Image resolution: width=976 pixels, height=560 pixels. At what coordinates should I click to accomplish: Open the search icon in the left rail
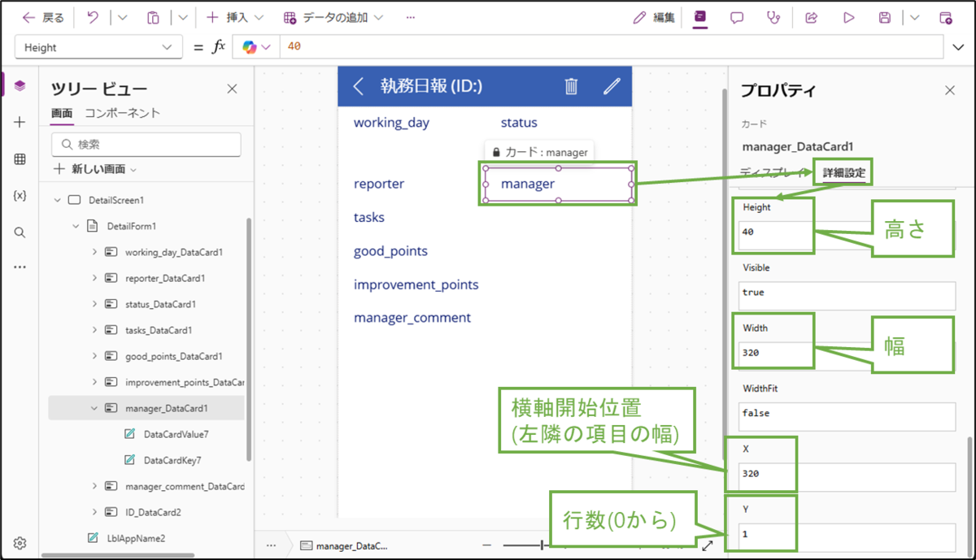pos(20,232)
